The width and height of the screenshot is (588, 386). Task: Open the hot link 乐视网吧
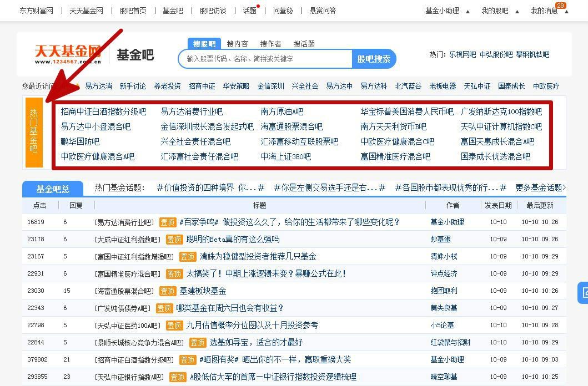pyautogui.click(x=463, y=55)
